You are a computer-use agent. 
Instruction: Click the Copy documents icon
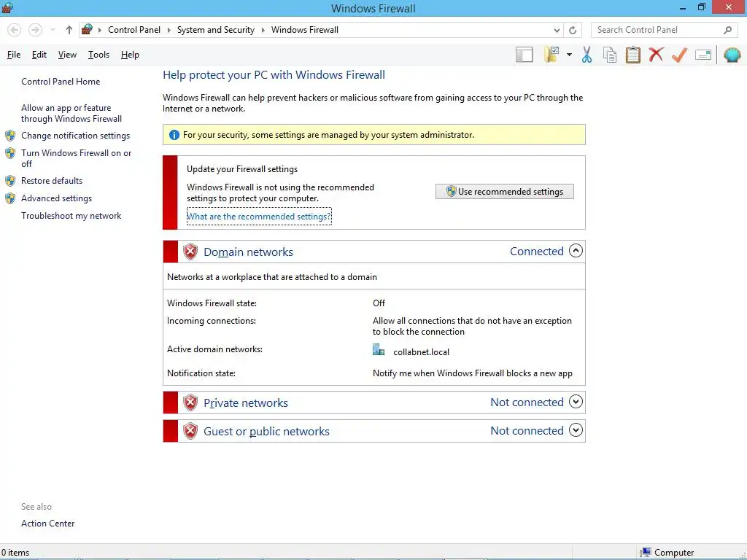610,55
